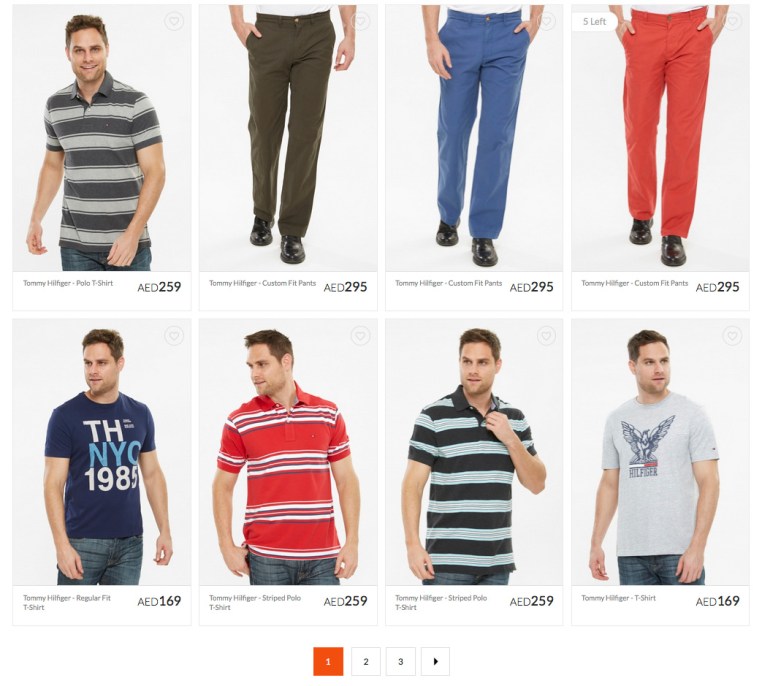
Task: Open the Tommy Hilfiger Polo T-Shirt product link
Action: (x=68, y=283)
